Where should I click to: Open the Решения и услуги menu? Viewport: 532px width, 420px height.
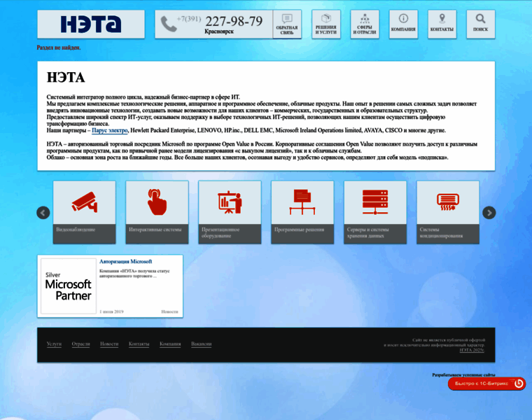tap(326, 24)
